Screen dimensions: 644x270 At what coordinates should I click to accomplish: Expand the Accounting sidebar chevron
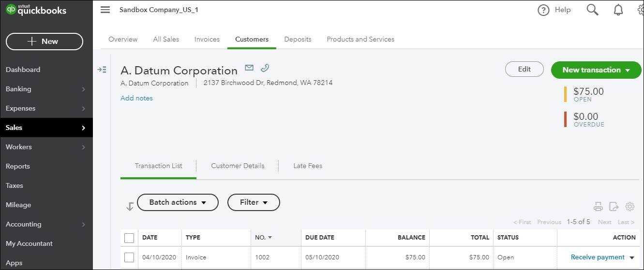(83, 225)
